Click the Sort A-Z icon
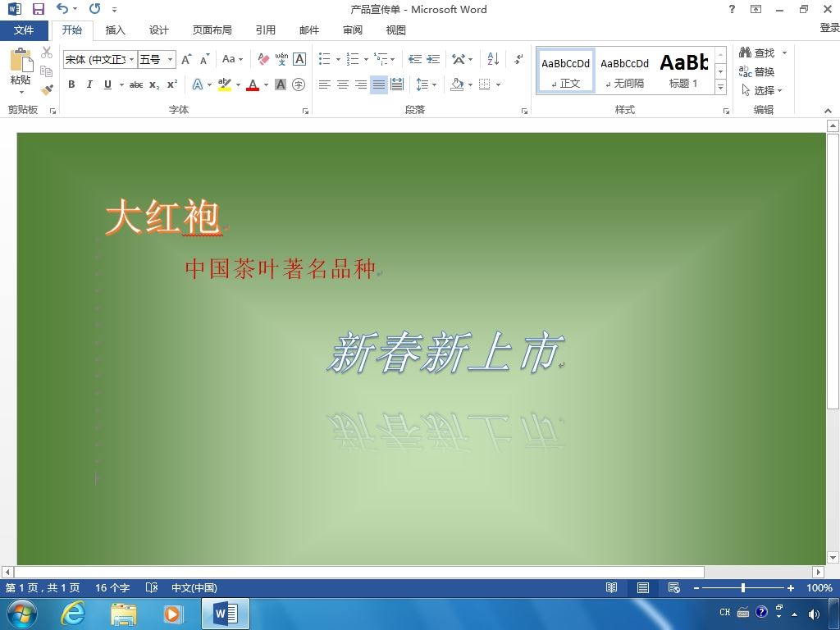This screenshot has width=840, height=630. [493, 59]
